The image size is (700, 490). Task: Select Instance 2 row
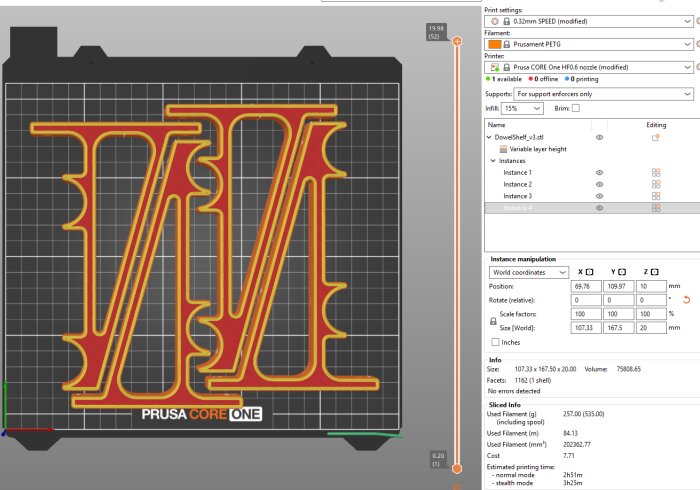517,184
